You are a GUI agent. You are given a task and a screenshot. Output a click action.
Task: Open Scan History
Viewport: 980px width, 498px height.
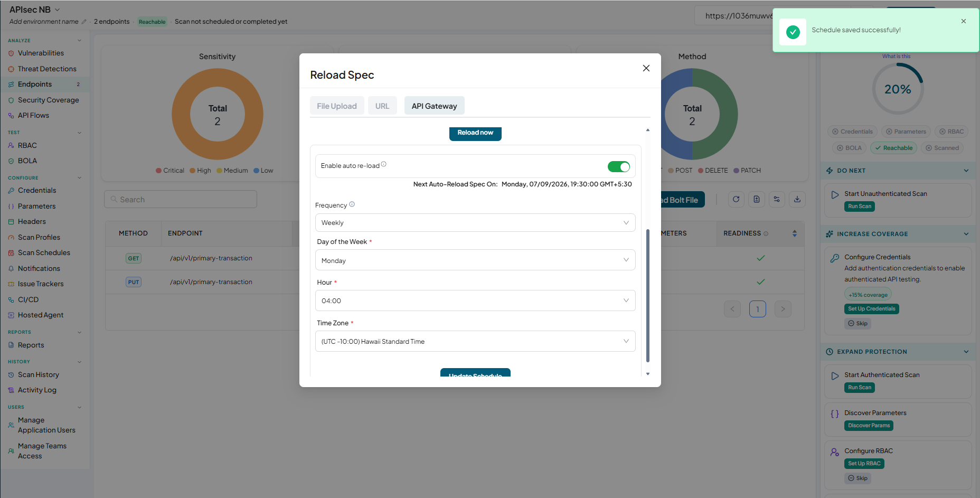click(38, 374)
